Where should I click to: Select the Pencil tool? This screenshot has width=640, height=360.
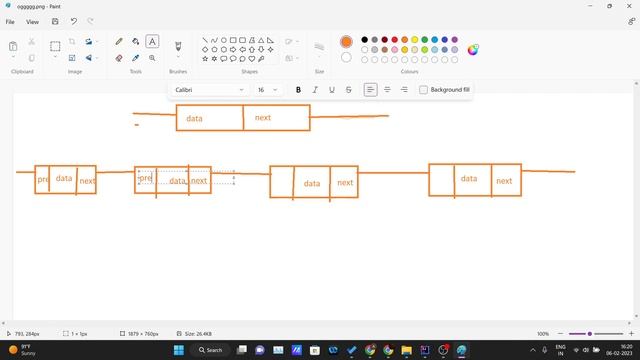pyautogui.click(x=119, y=42)
